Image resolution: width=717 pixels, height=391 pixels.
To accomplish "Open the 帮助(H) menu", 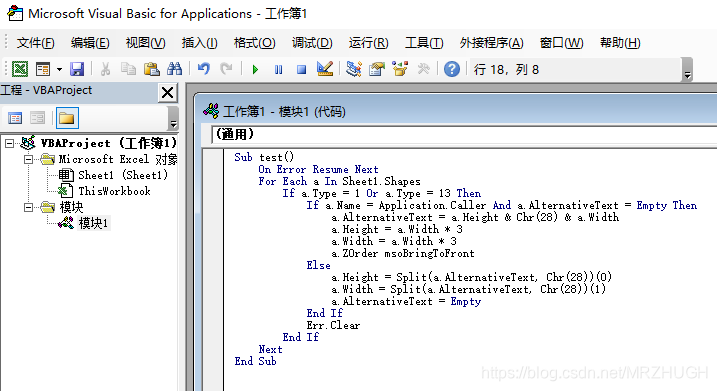I will [x=620, y=43].
